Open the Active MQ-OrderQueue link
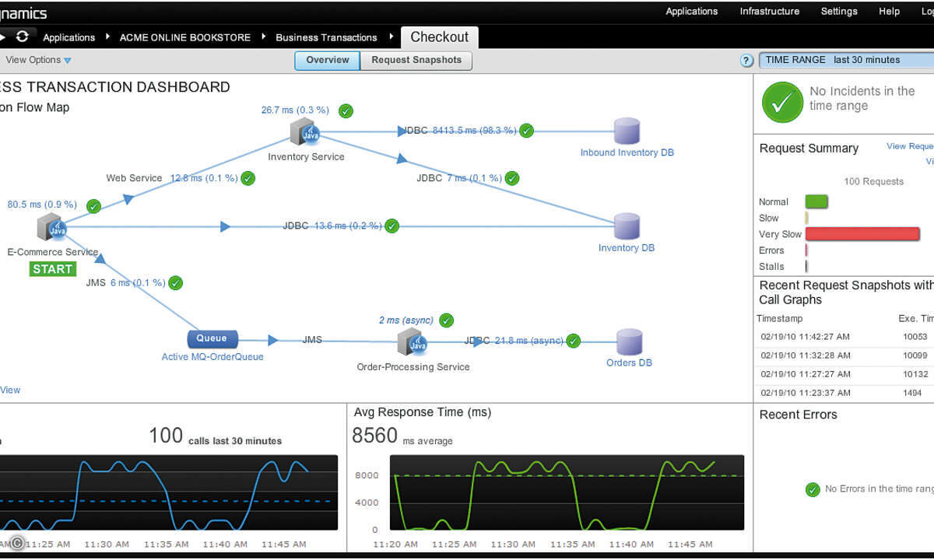This screenshot has height=560, width=934. pos(212,357)
